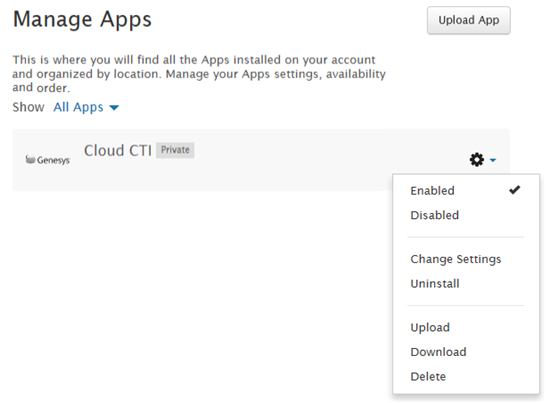Click the Private badge next to Cloud CTI
Viewport: 546px width, 403px height.
coord(175,150)
